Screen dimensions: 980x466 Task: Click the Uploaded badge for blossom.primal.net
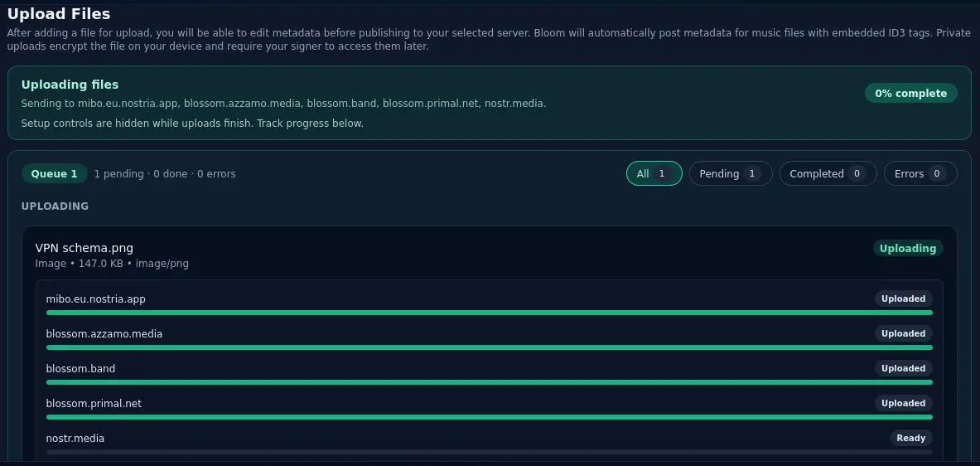(x=903, y=403)
